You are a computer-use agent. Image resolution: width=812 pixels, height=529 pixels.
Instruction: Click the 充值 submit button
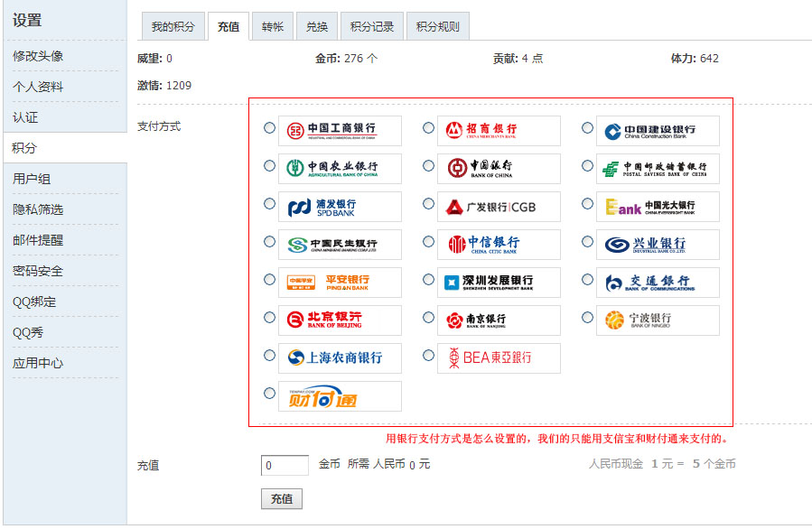[x=282, y=499]
